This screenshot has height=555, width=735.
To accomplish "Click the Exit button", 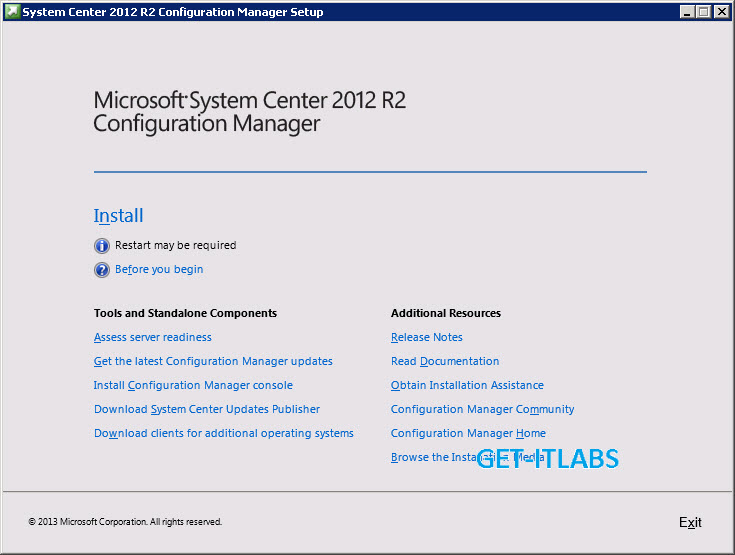I will point(690,522).
